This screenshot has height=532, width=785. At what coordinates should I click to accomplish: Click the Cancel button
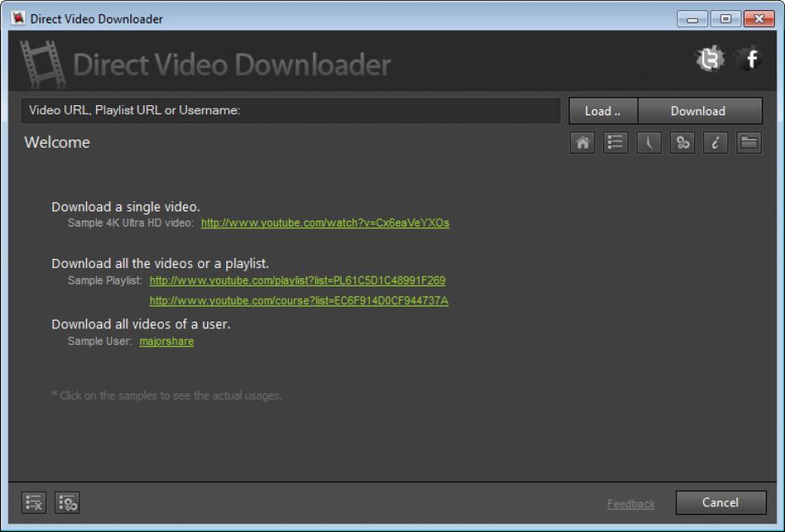(721, 503)
